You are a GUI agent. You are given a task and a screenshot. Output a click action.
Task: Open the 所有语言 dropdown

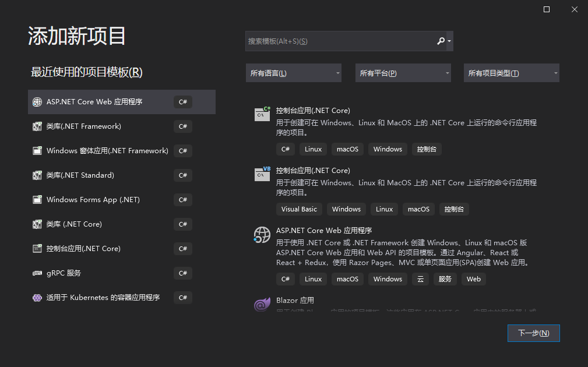pos(293,72)
